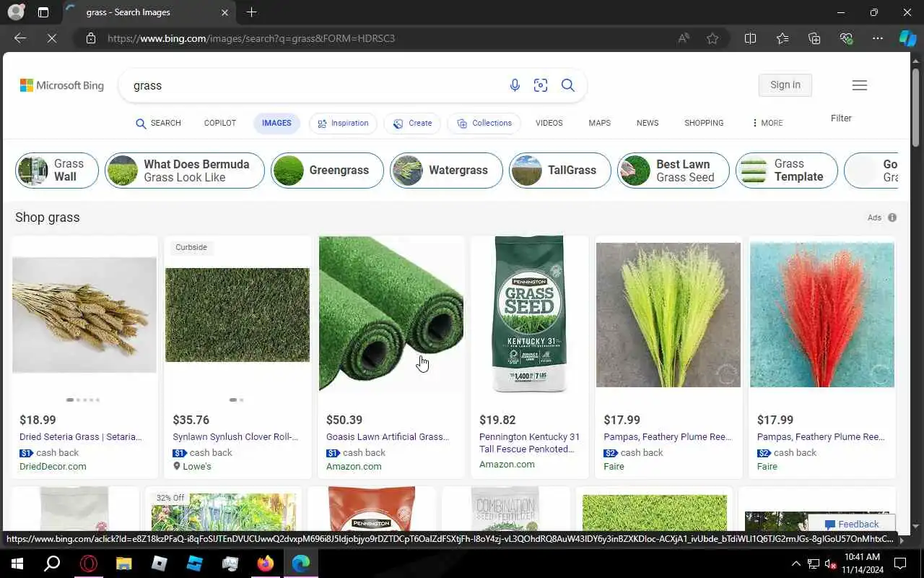The image size is (924, 578).
Task: Show hidden tray icons chevron
Action: click(x=796, y=564)
